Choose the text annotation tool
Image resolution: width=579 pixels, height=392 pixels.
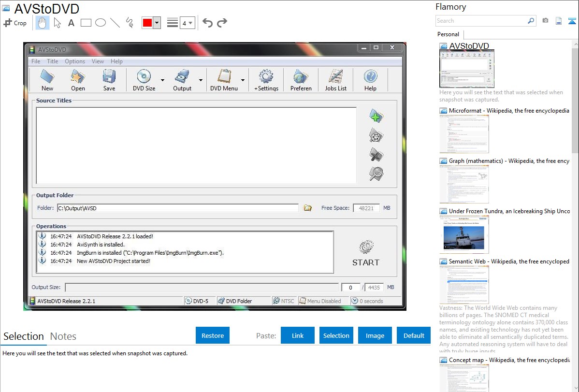71,23
